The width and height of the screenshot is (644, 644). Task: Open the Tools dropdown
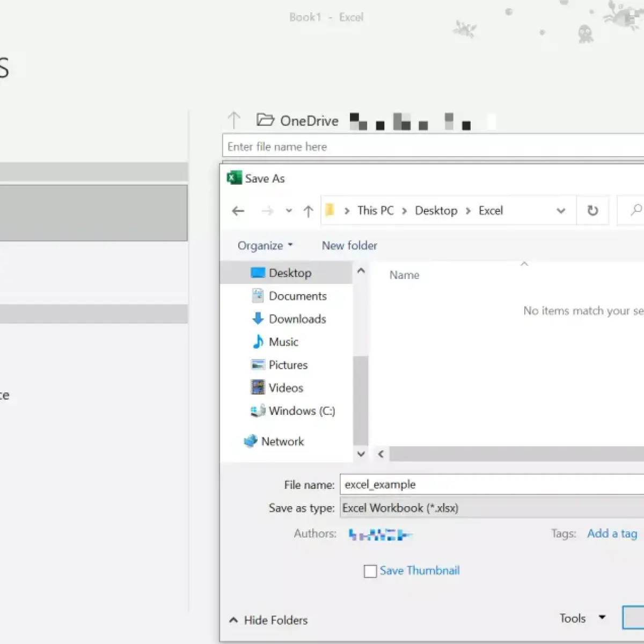point(583,618)
